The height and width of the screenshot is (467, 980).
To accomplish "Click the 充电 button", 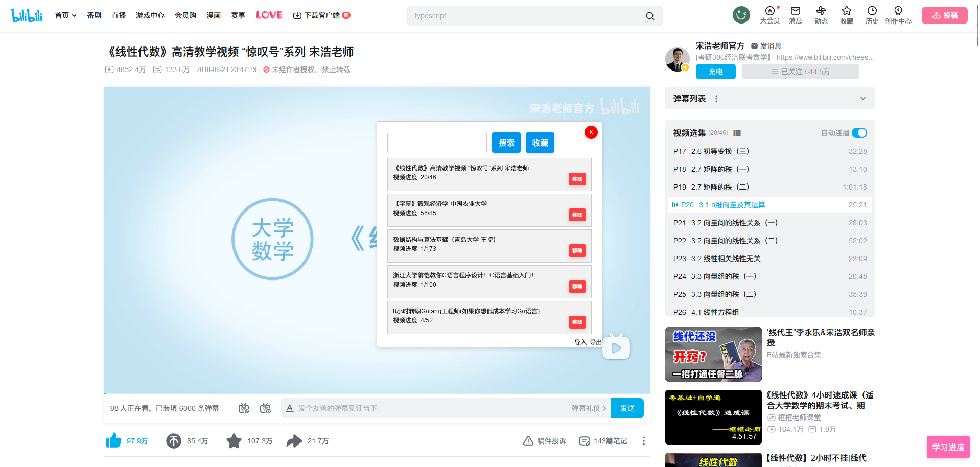I will coord(716,72).
